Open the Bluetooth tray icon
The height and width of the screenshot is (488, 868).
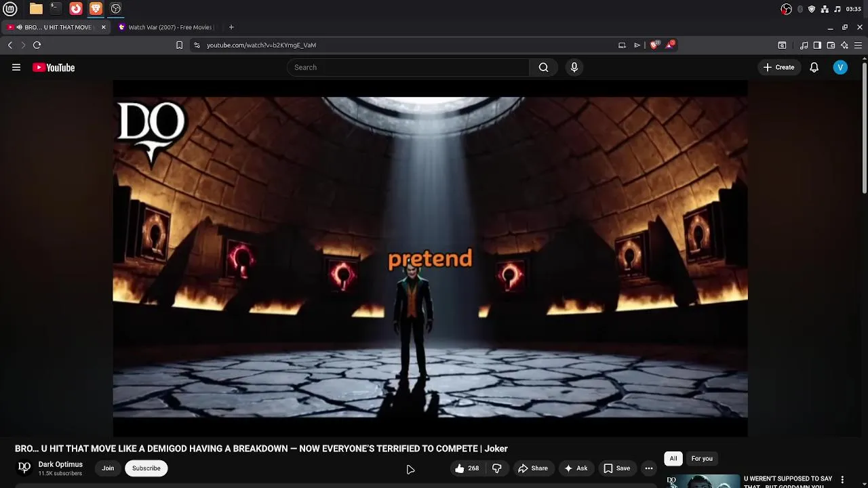pyautogui.click(x=800, y=9)
